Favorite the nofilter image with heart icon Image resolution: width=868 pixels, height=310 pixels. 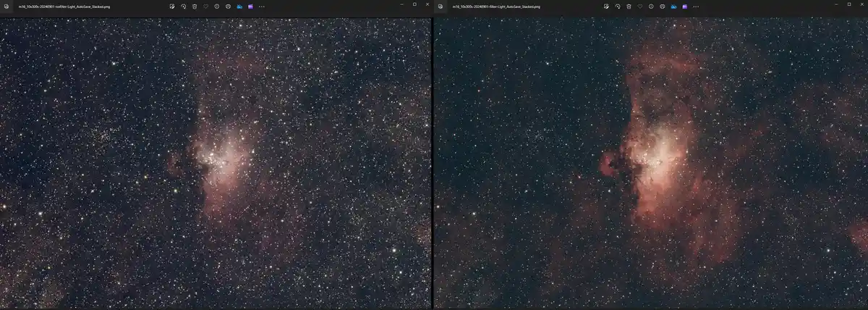tap(206, 7)
